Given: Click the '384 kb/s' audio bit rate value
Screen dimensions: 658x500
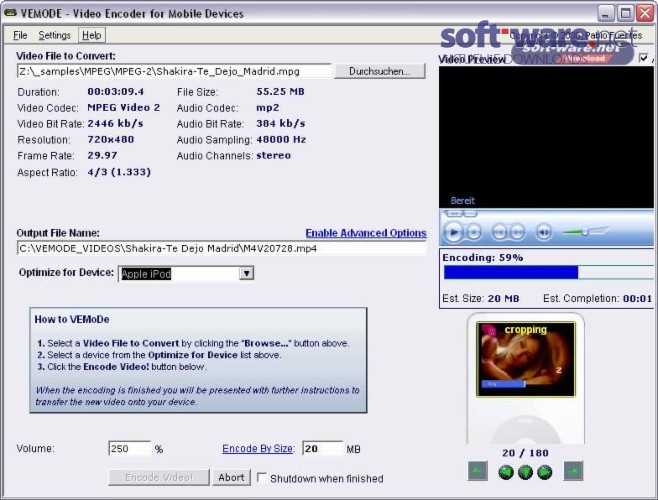Looking at the screenshot, I should coord(281,123).
